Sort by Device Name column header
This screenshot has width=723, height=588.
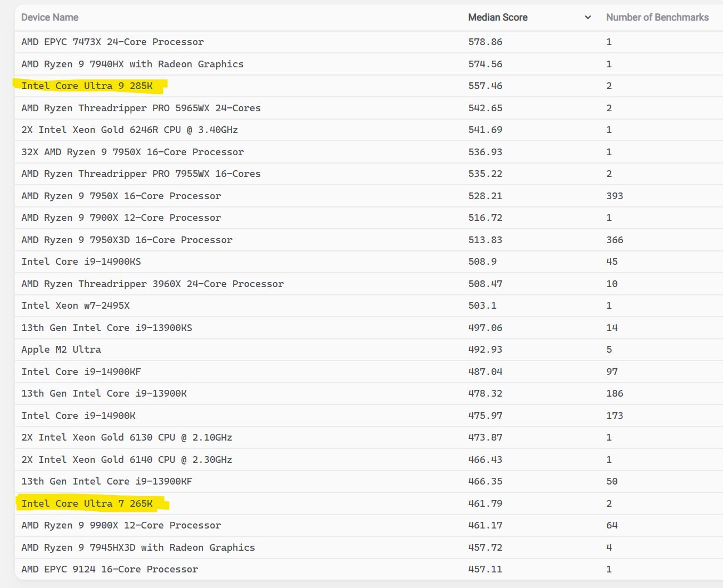(x=49, y=17)
